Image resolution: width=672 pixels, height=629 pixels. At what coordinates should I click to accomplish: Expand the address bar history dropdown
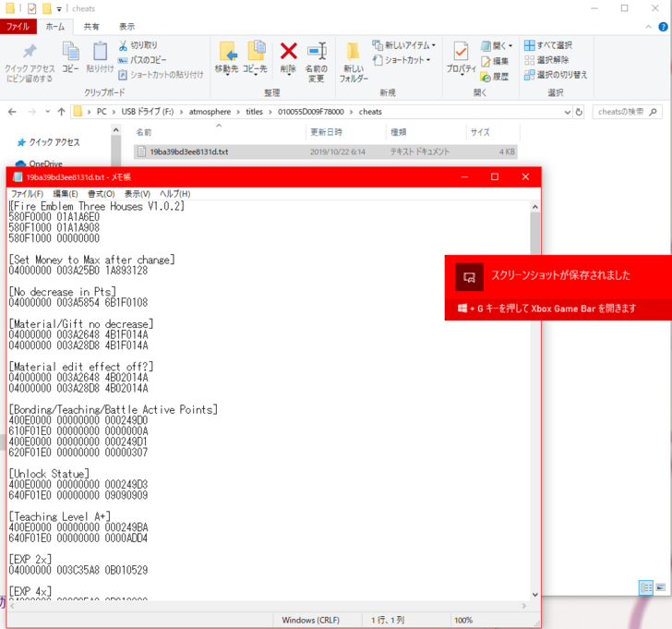[x=568, y=112]
